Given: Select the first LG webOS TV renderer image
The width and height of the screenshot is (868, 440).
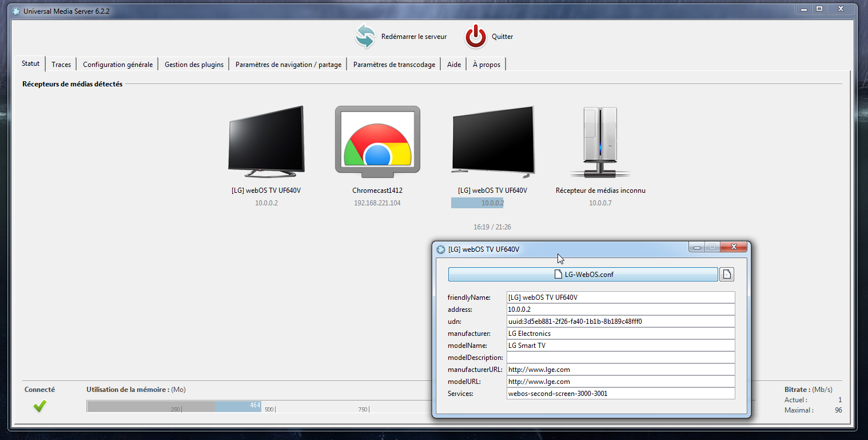Looking at the screenshot, I should [x=266, y=141].
